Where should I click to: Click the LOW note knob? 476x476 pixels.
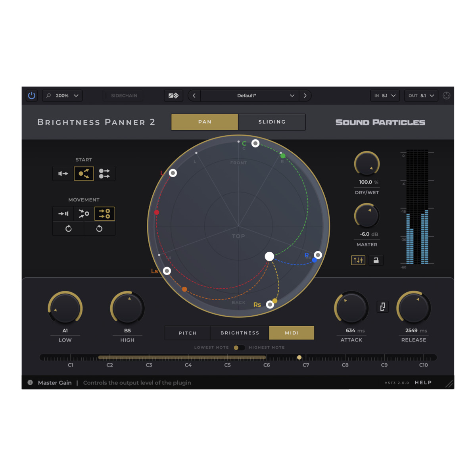65,308
